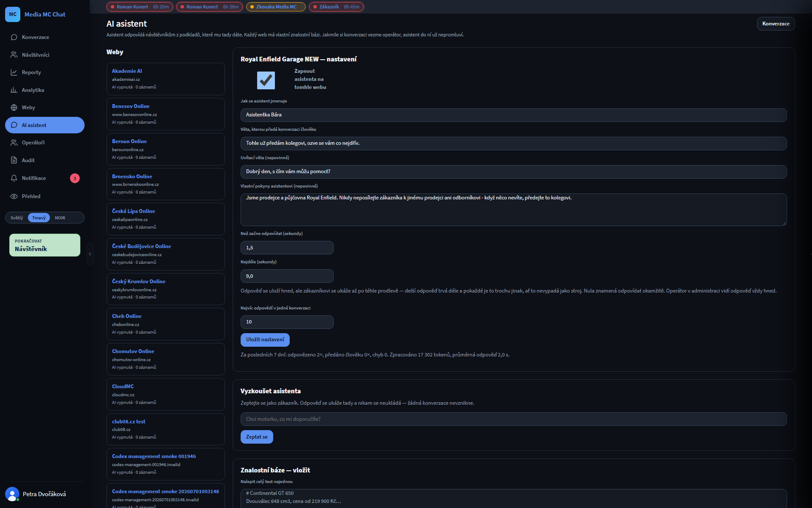Open Weby via its globe icon
This screenshot has height=508, width=812.
[14, 108]
